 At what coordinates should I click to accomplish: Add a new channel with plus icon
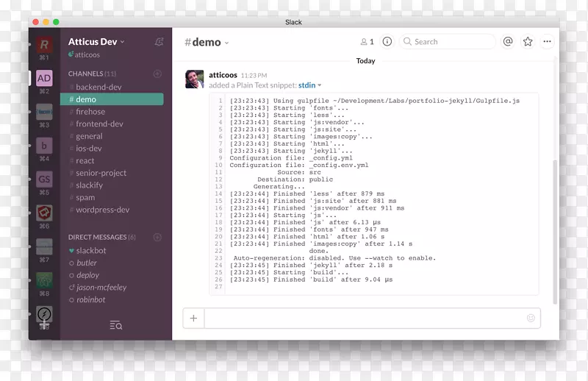tap(157, 74)
